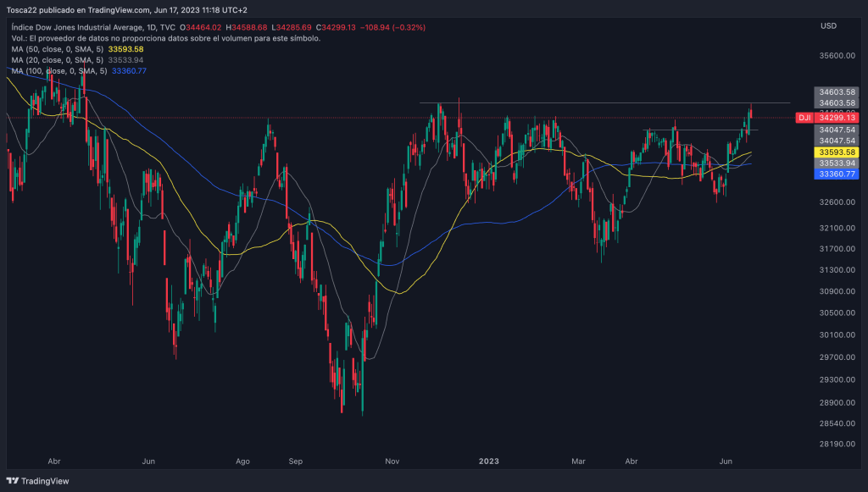
Task: Select the upper horizontal resistance line
Action: [x=593, y=102]
